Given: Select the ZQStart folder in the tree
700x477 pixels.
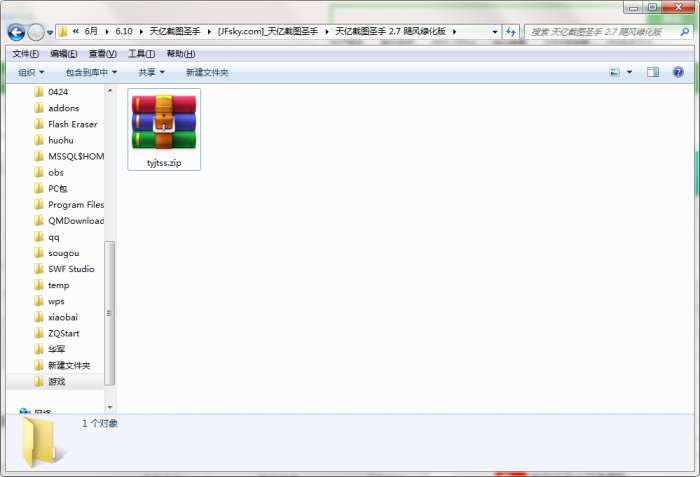Looking at the screenshot, I should click(63, 333).
